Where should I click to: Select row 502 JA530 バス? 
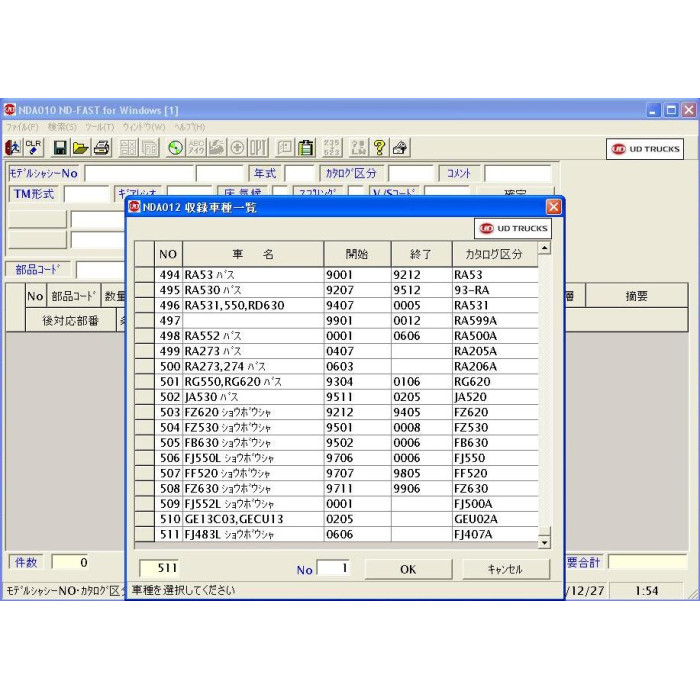point(337,397)
